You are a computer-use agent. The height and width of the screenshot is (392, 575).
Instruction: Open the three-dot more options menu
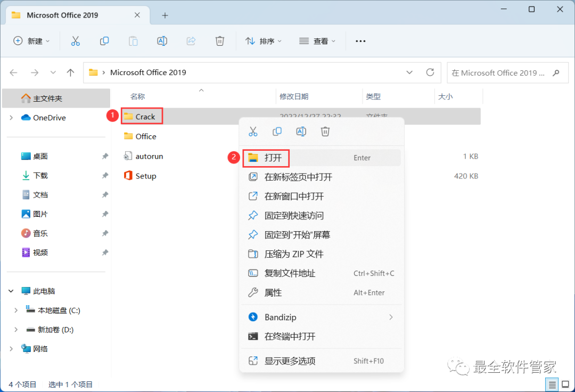pyautogui.click(x=360, y=41)
